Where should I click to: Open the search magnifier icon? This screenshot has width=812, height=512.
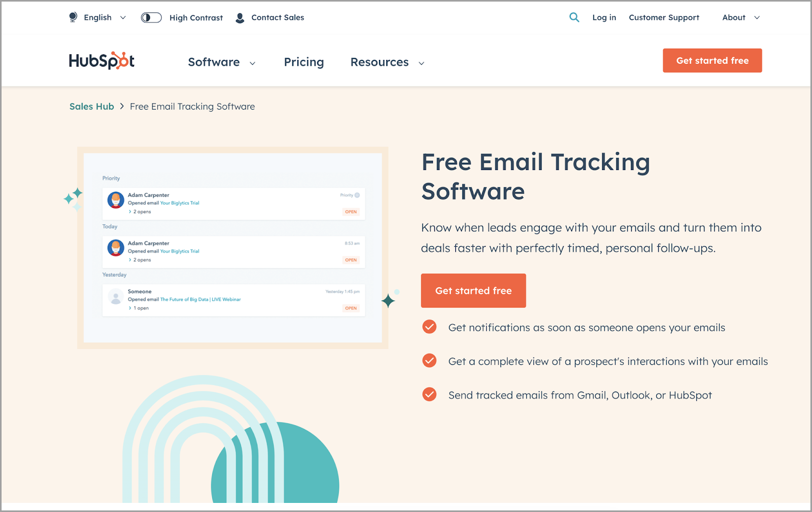coord(574,17)
